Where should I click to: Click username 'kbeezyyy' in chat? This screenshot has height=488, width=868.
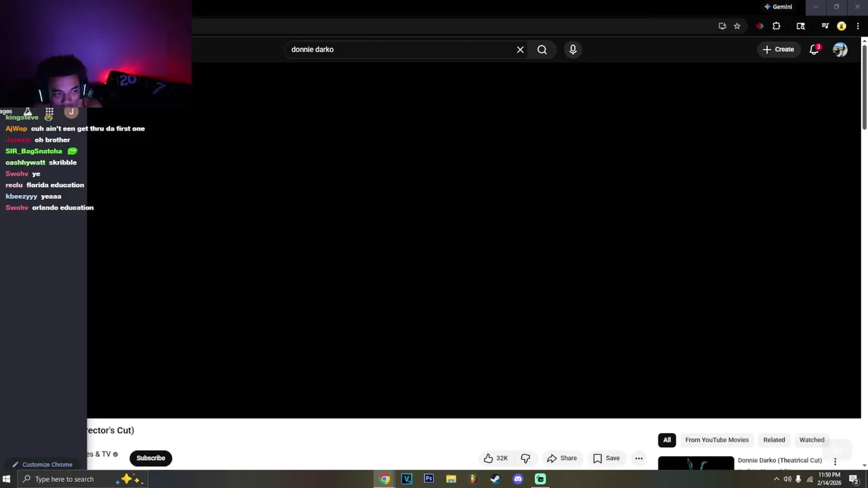22,197
